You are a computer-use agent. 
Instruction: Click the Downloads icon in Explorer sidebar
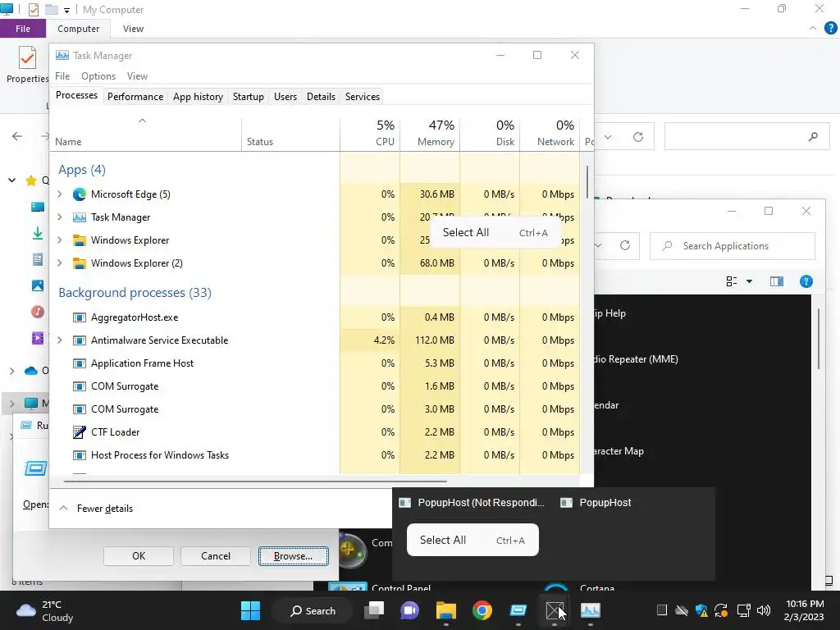coord(38,234)
